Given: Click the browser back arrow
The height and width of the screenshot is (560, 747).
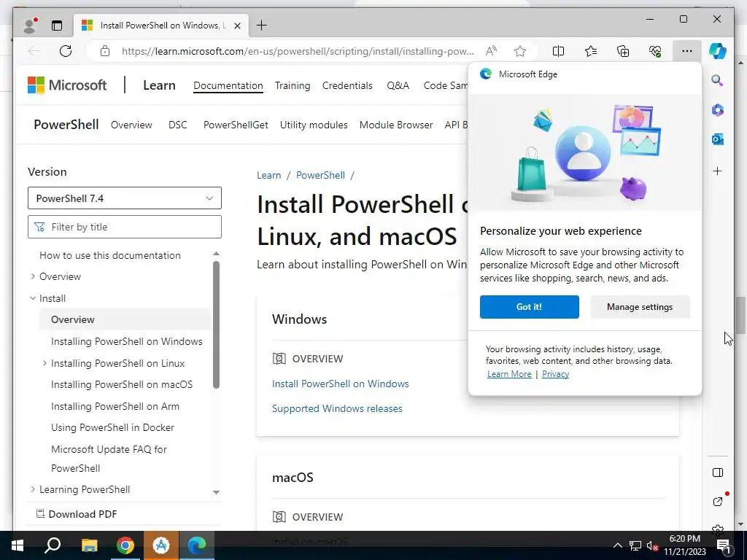Looking at the screenshot, I should tap(34, 51).
